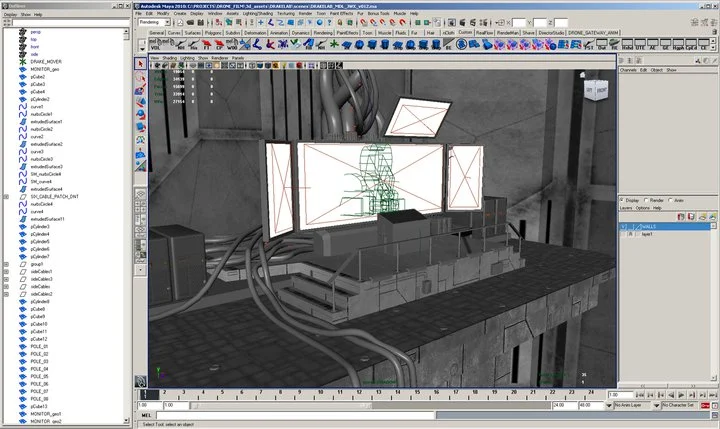Toggle visibility box of layer1
Screen dimensions: 720x429
623,234
